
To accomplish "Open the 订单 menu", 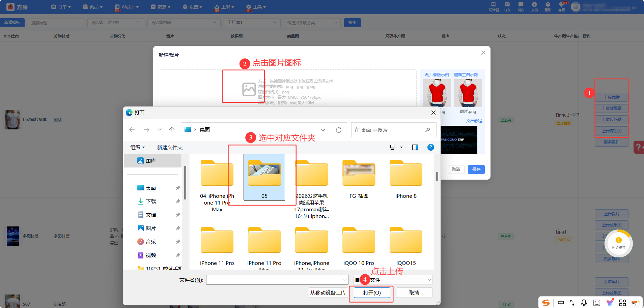I will coord(61,7).
